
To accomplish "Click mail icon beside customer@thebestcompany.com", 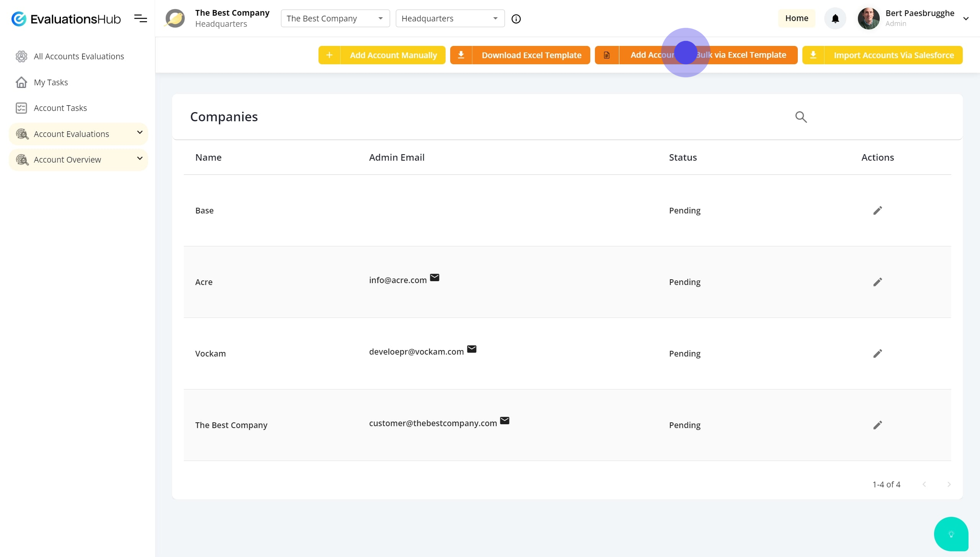I will (505, 421).
